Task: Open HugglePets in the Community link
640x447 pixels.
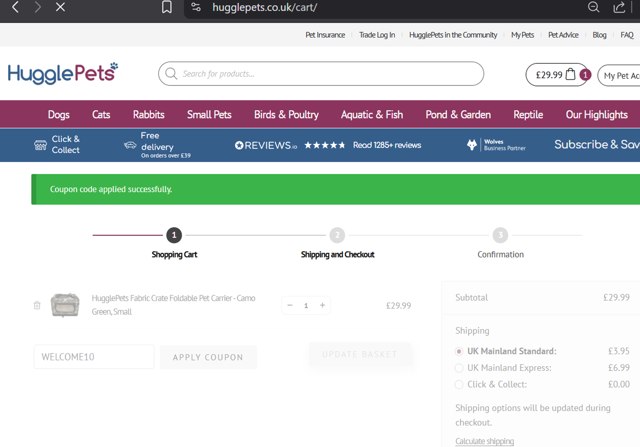Action: click(x=453, y=35)
